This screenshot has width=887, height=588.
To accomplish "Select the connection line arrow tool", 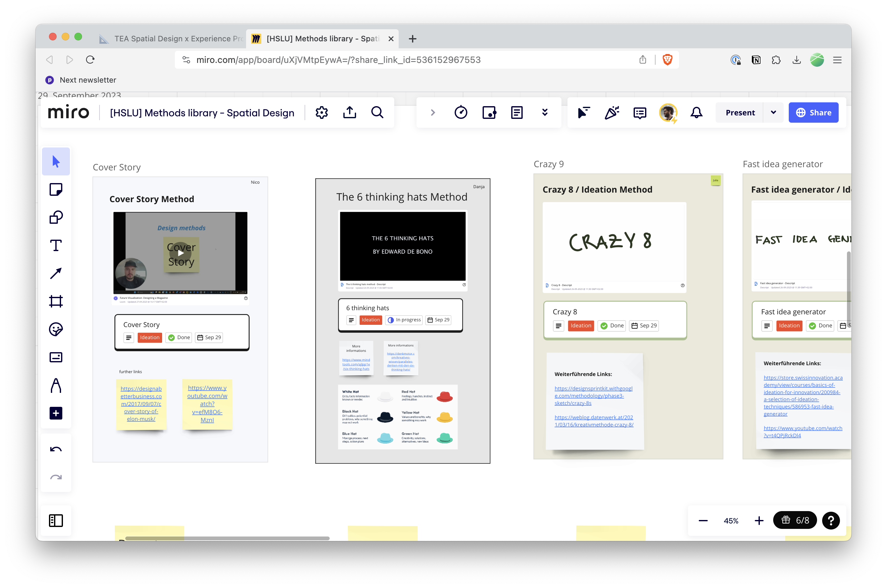I will pos(56,273).
